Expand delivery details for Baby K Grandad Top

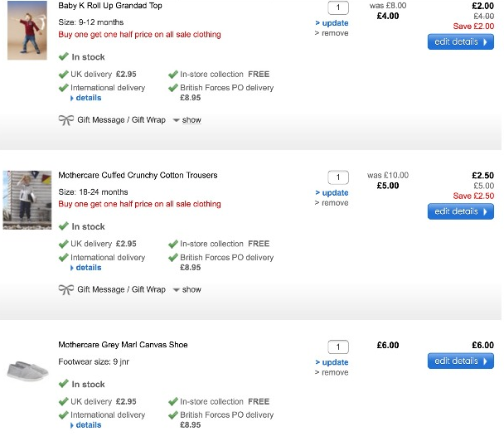[x=86, y=98]
